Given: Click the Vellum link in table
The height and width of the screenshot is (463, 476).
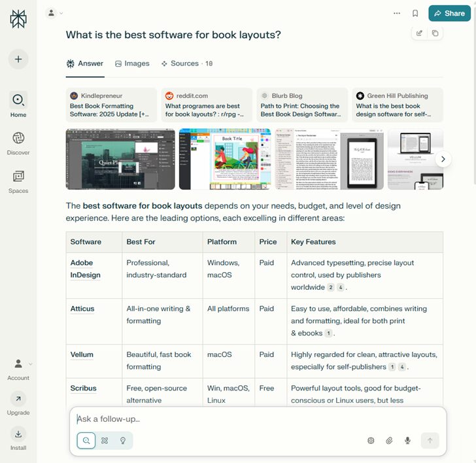Looking at the screenshot, I should coord(82,354).
